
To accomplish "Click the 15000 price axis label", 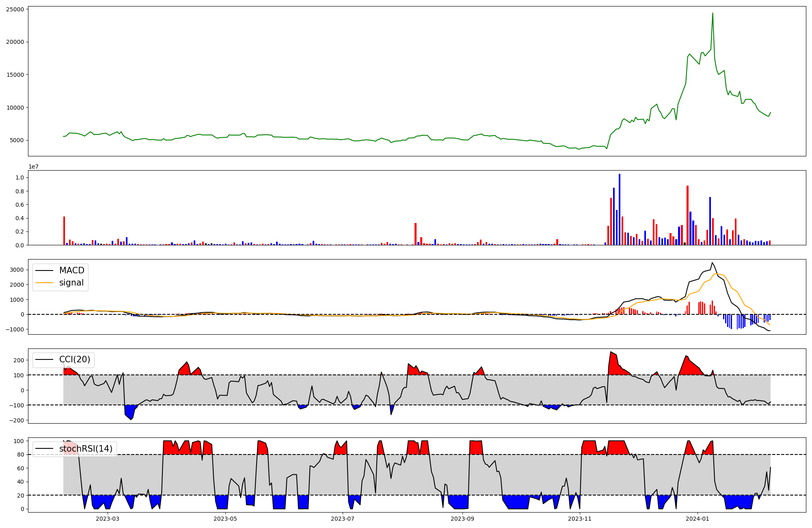I will pyautogui.click(x=15, y=75).
